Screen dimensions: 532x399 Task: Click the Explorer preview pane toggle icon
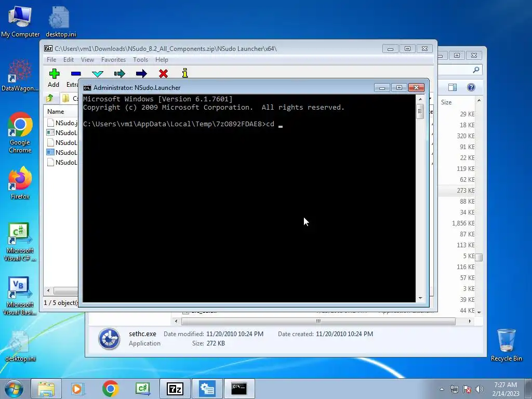[452, 87]
